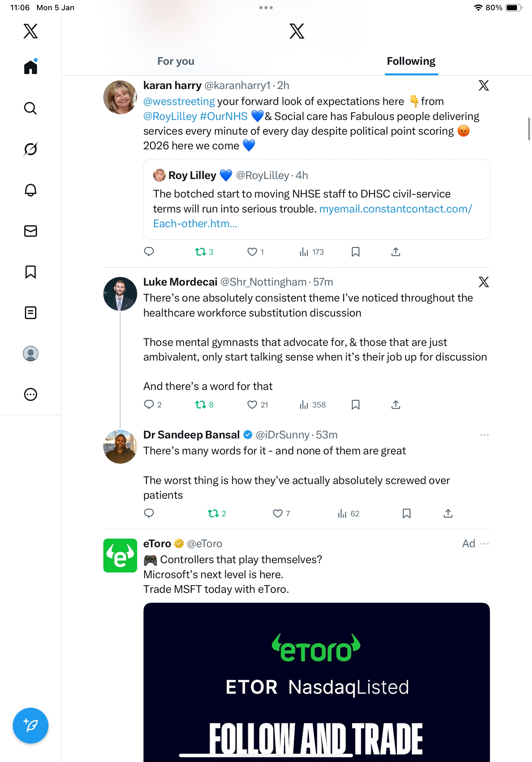Toggle repost on Dr Sandeep Bansal's reply
532x762 pixels.
pos(213,513)
